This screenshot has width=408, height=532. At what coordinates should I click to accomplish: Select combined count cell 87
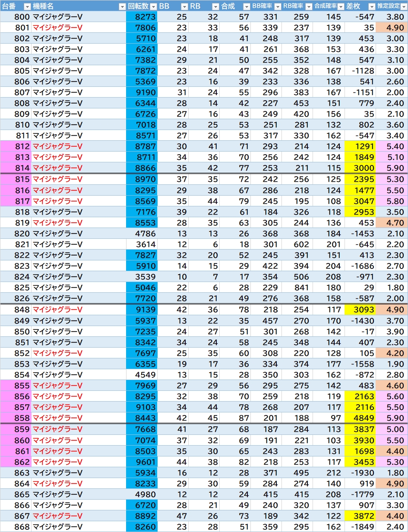235,418
